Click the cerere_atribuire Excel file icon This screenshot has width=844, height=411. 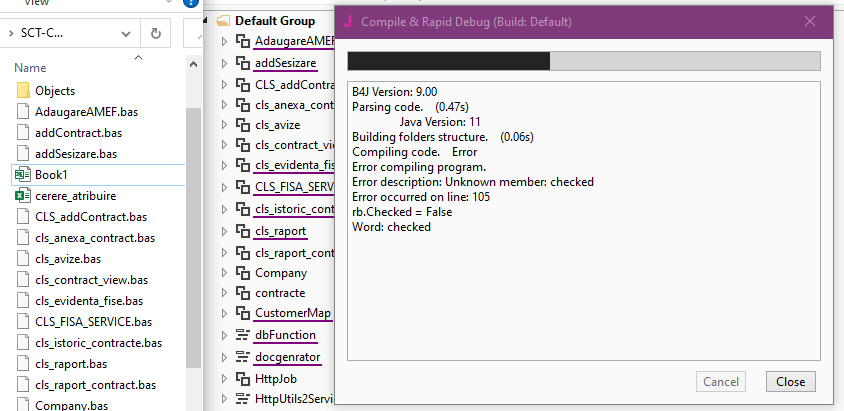coord(22,196)
